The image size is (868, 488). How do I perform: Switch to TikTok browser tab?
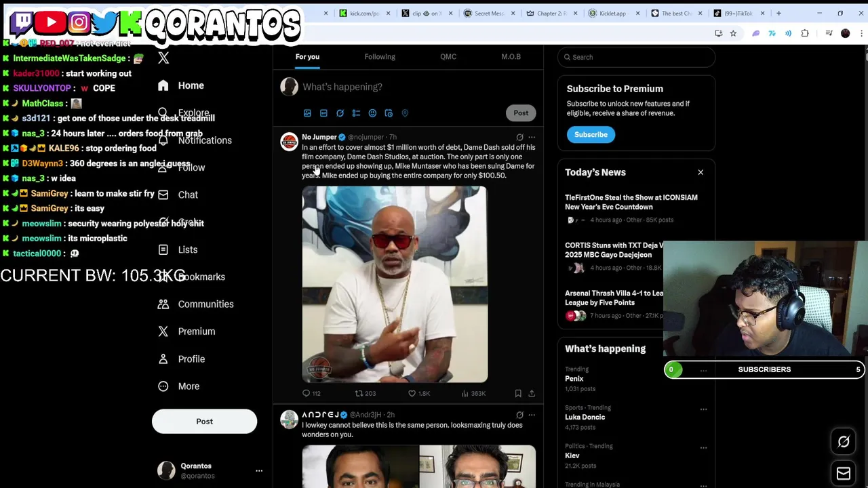tap(738, 13)
